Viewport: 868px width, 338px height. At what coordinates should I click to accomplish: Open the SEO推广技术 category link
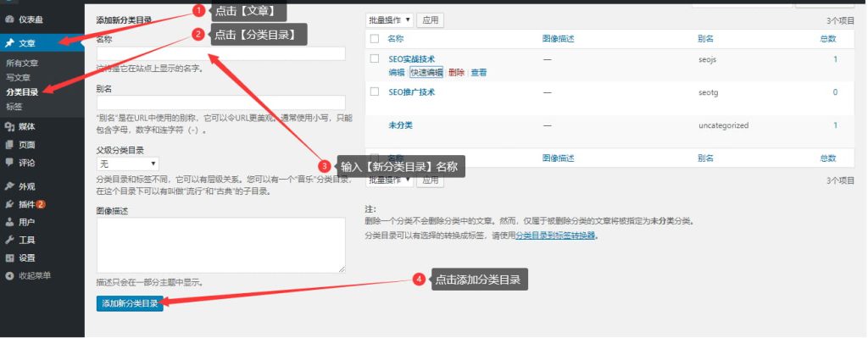(x=412, y=92)
